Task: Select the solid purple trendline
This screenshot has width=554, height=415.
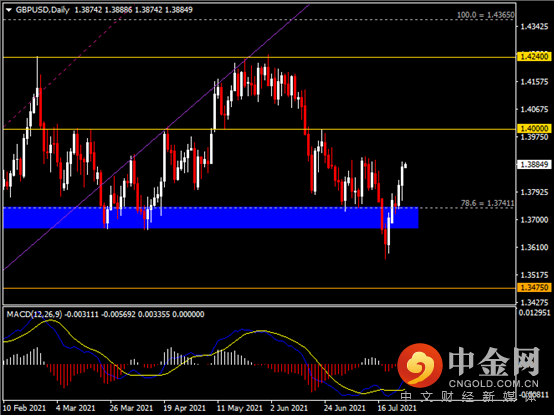Action: [155, 138]
